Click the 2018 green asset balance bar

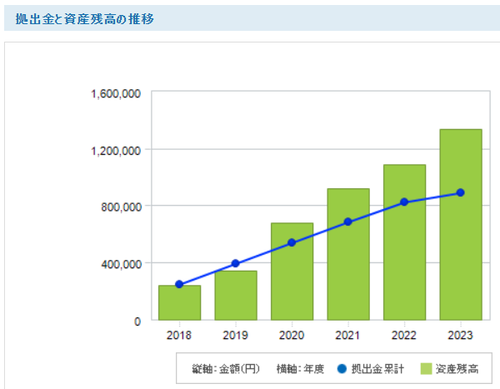(179, 303)
